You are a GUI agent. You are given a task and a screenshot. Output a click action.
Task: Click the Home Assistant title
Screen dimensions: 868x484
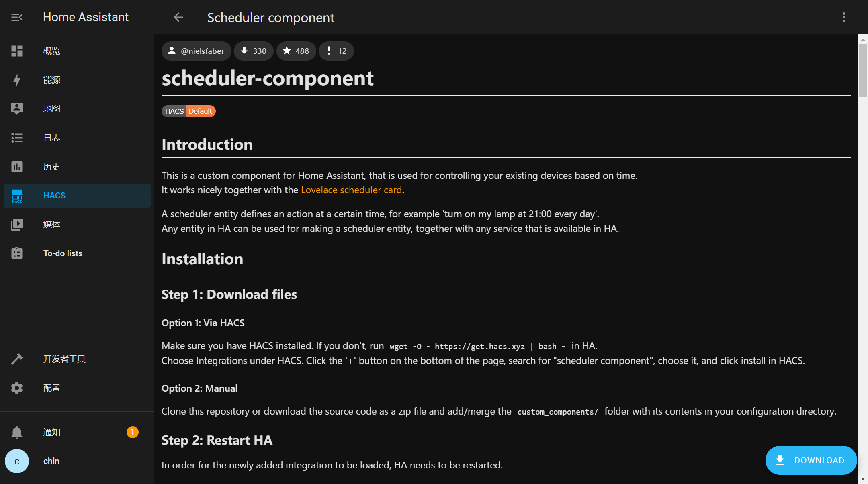pos(86,17)
